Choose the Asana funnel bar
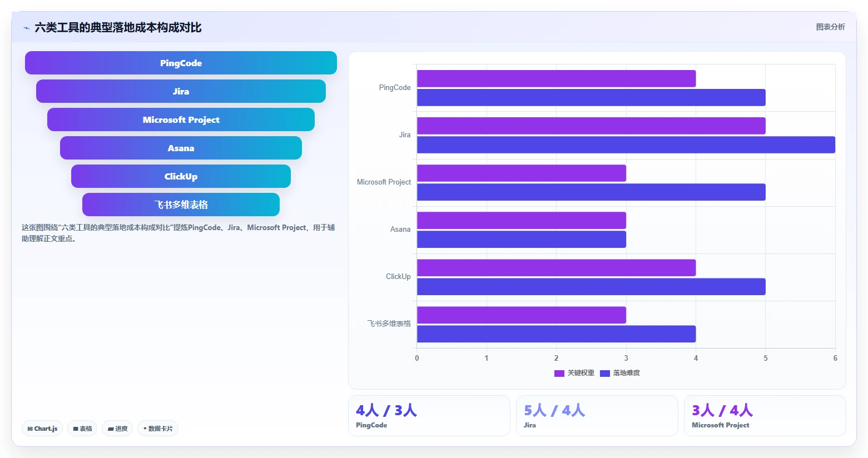The width and height of the screenshot is (868, 458). [181, 148]
